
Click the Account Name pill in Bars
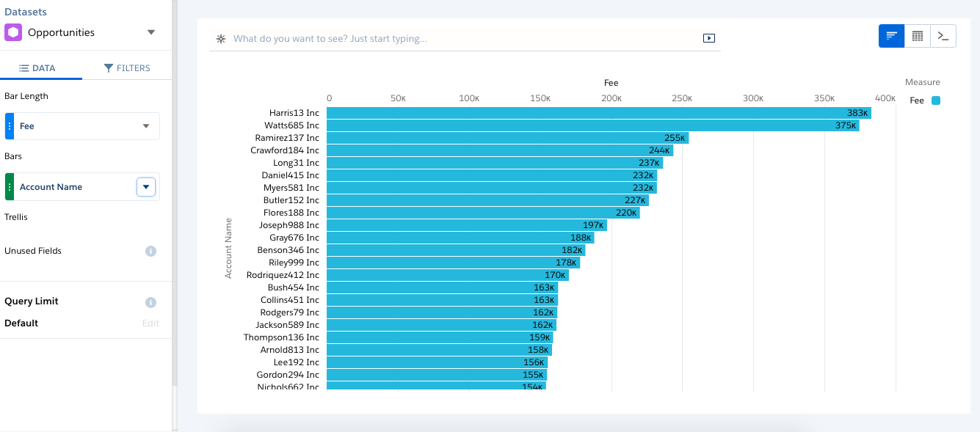coord(82,187)
